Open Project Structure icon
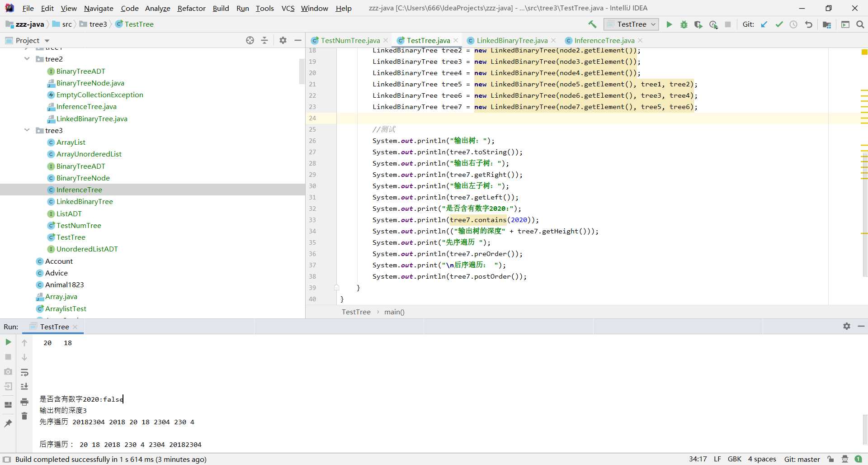The height and width of the screenshot is (465, 868). click(x=827, y=24)
